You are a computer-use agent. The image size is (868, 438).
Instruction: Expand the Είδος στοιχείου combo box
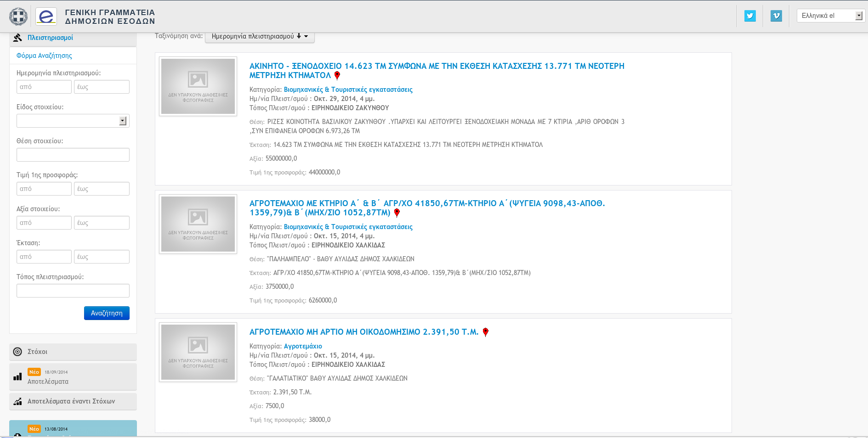pyautogui.click(x=123, y=121)
